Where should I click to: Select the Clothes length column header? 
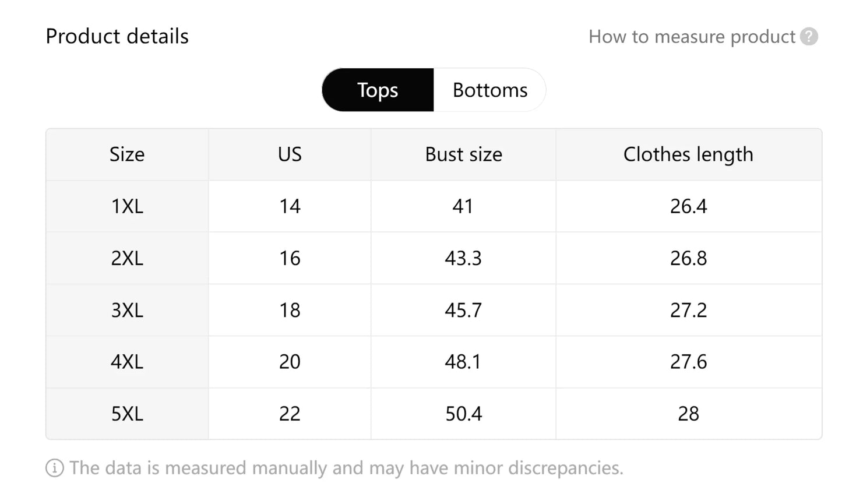coord(688,154)
